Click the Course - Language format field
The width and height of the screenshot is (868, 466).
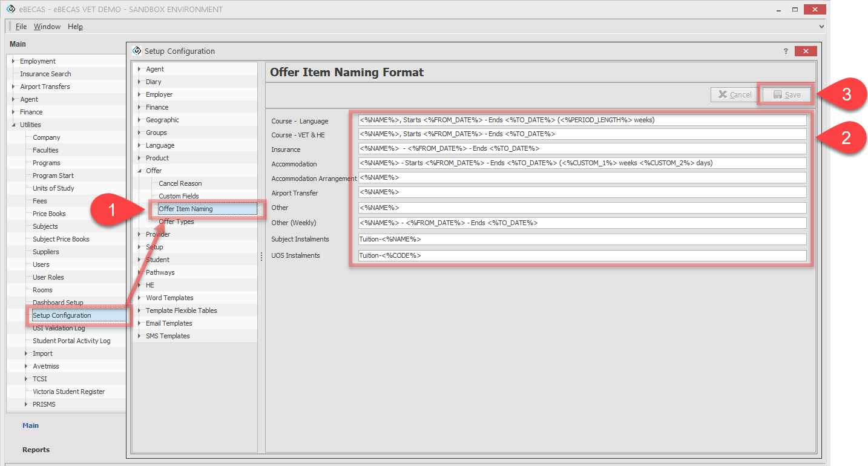click(582, 120)
